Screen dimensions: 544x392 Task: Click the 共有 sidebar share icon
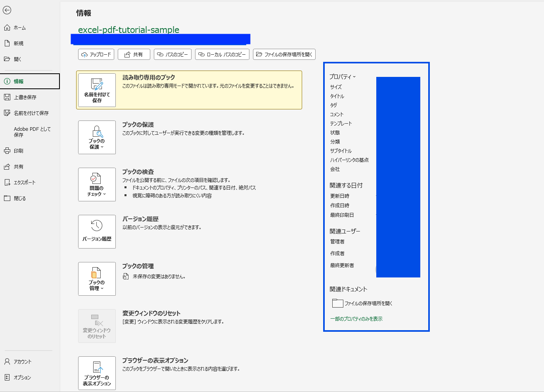pos(7,166)
